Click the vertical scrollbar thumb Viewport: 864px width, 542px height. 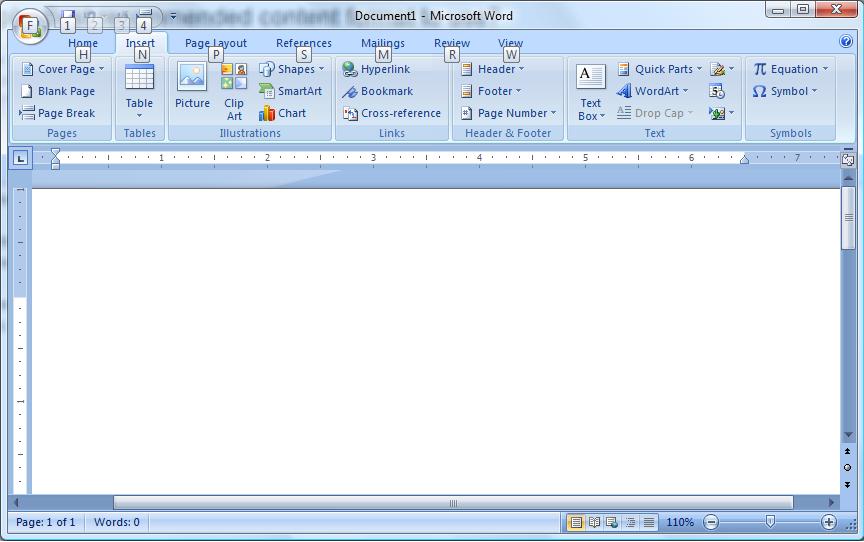pos(849,218)
